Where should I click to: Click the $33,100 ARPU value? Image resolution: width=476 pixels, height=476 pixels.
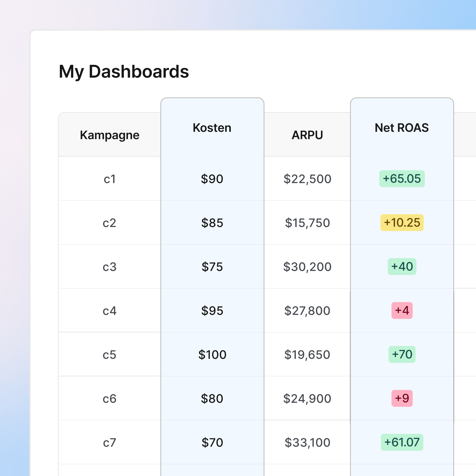(x=307, y=443)
